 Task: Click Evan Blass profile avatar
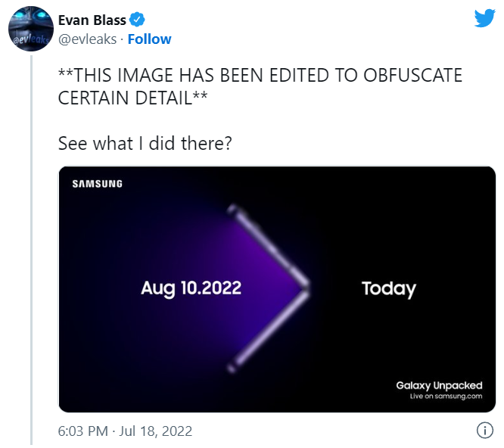tap(31, 32)
